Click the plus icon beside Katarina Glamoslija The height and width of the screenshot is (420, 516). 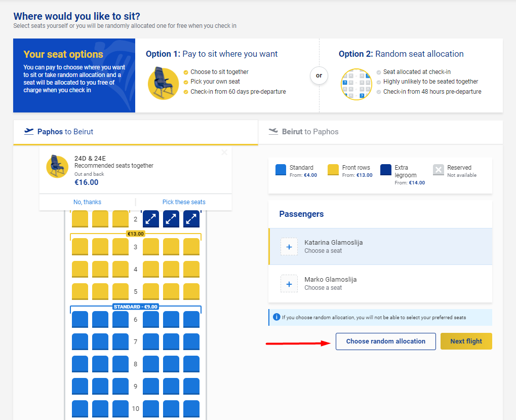click(289, 247)
